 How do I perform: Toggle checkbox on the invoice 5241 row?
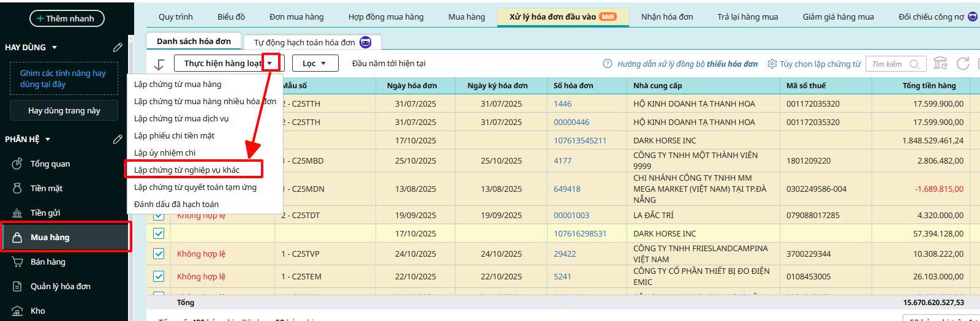(159, 276)
